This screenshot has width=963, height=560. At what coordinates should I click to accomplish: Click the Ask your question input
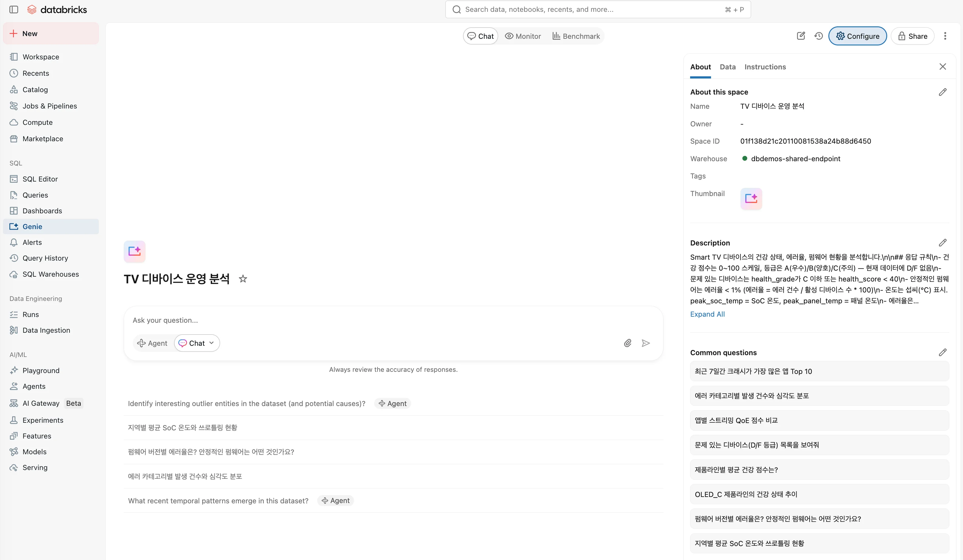click(393, 321)
